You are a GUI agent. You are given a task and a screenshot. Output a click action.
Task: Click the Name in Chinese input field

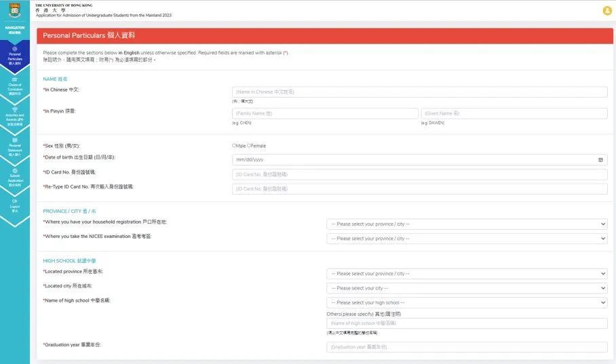pos(419,92)
